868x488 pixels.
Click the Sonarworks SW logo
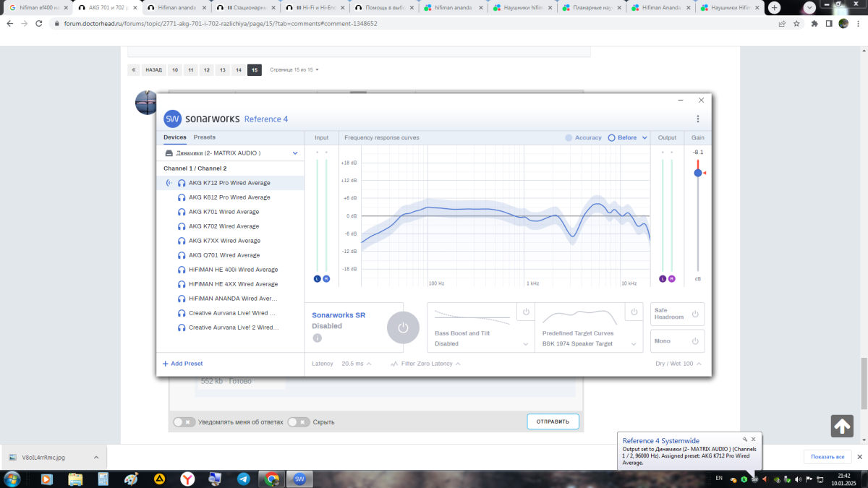172,119
